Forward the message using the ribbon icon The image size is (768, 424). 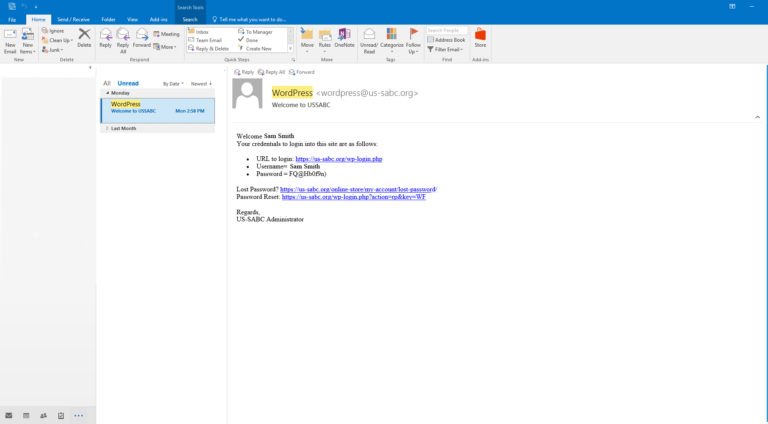[x=142, y=38]
